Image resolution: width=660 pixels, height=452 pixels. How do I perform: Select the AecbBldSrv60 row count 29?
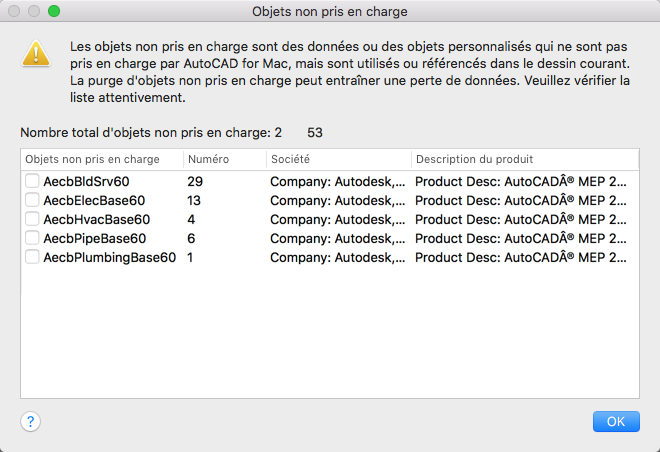tap(195, 182)
